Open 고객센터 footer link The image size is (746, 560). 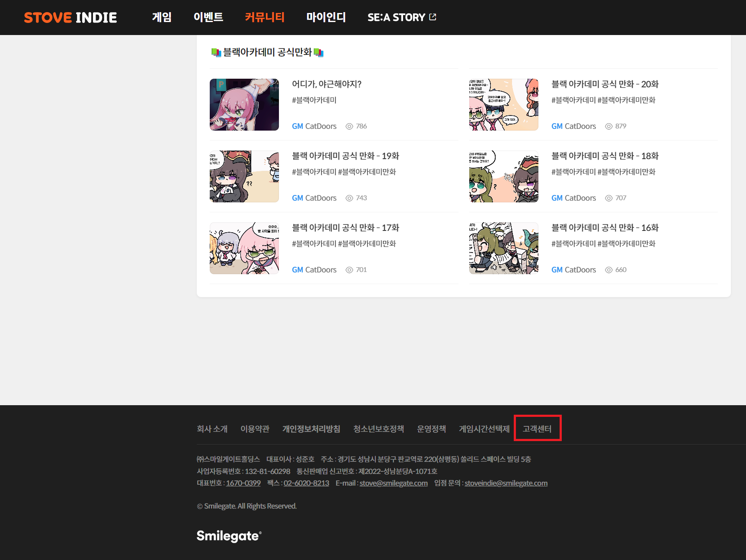537,429
